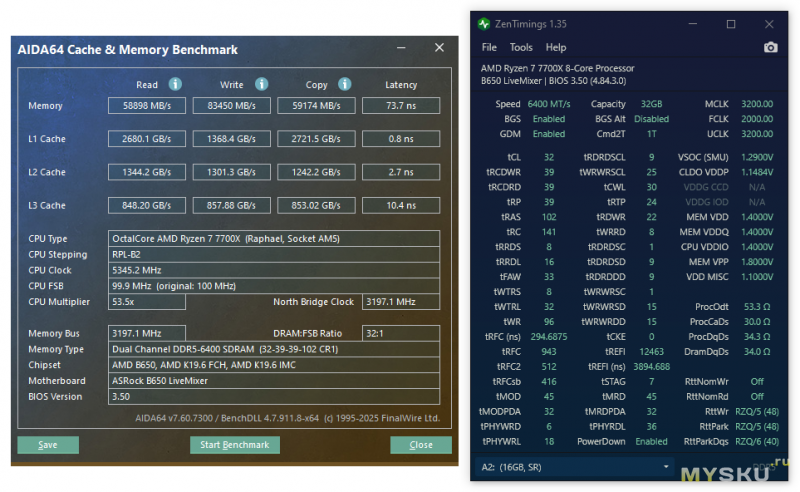Minimize the AIDA64 benchmark window
The width and height of the screenshot is (800, 492).
pos(400,48)
